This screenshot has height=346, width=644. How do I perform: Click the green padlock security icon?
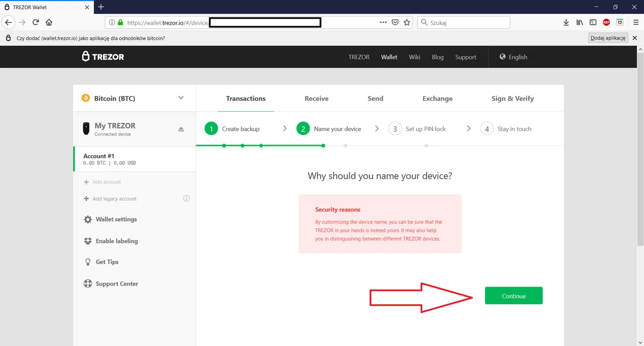tap(120, 23)
